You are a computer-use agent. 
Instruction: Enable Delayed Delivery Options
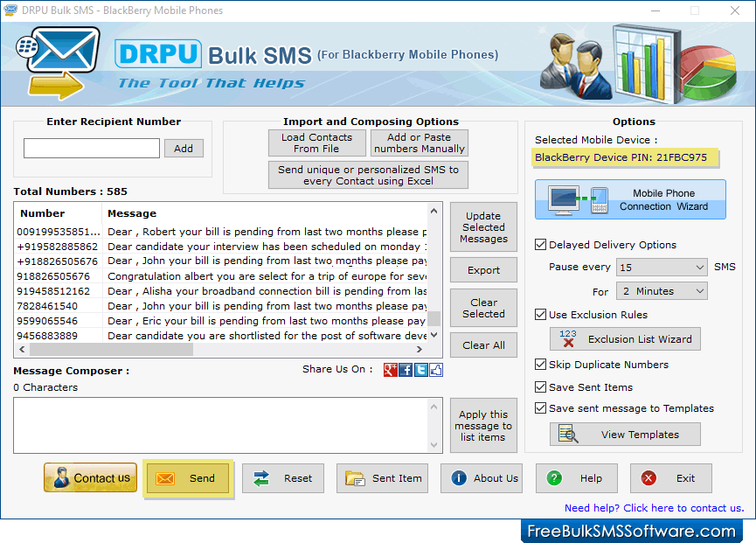coord(540,245)
